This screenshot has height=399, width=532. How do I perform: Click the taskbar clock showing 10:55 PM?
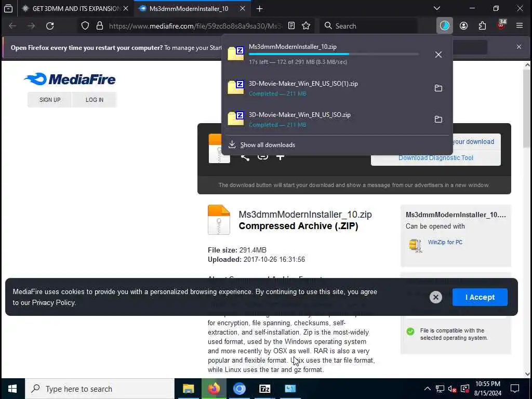coord(487,389)
